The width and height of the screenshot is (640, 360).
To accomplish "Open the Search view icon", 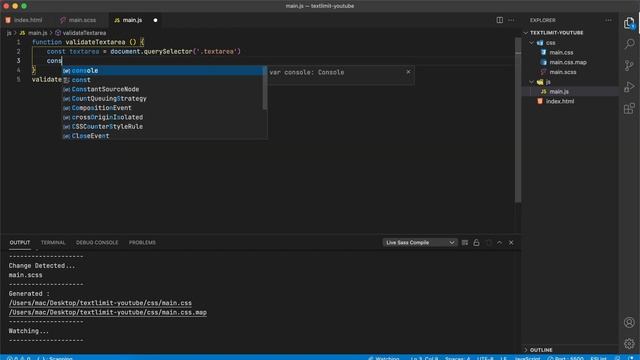I will point(629,44).
